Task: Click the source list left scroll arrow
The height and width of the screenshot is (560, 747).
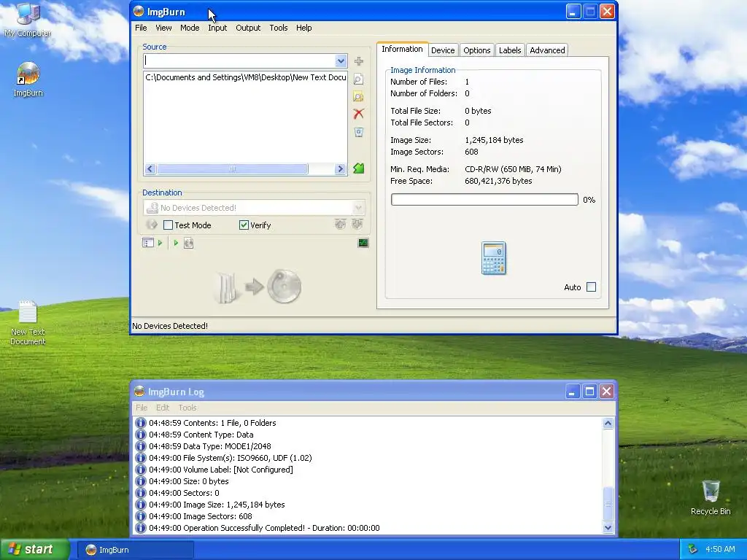Action: point(150,168)
